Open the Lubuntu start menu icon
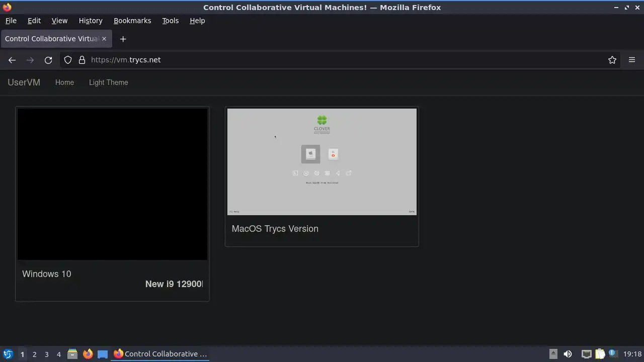644x362 pixels. (8, 354)
